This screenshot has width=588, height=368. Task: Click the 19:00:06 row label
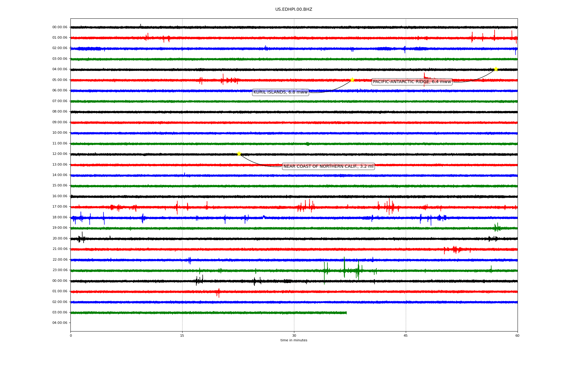60,228
